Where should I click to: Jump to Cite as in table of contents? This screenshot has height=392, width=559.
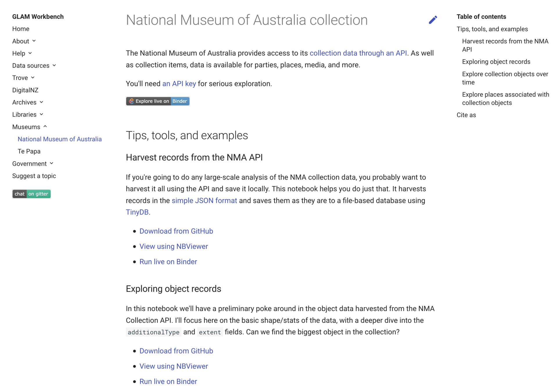click(466, 115)
